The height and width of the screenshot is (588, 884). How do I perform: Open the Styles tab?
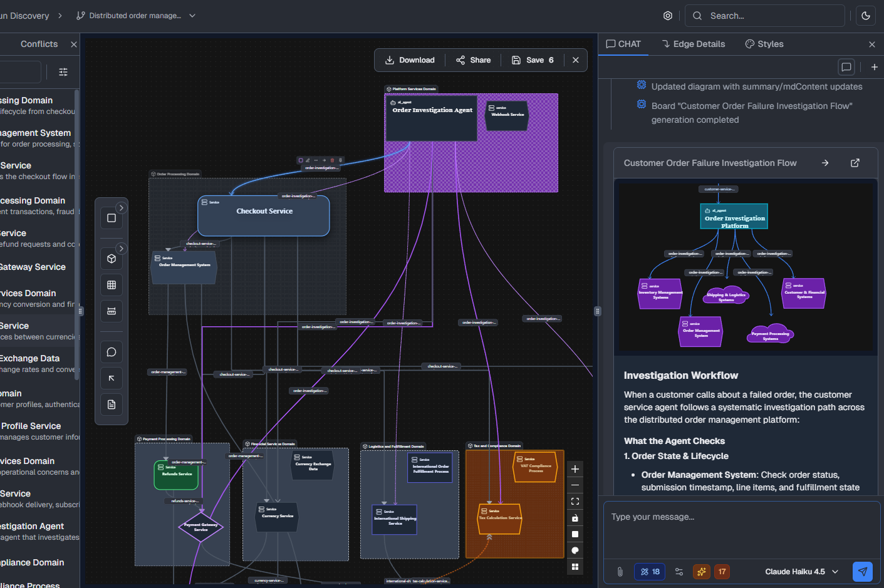click(766, 44)
